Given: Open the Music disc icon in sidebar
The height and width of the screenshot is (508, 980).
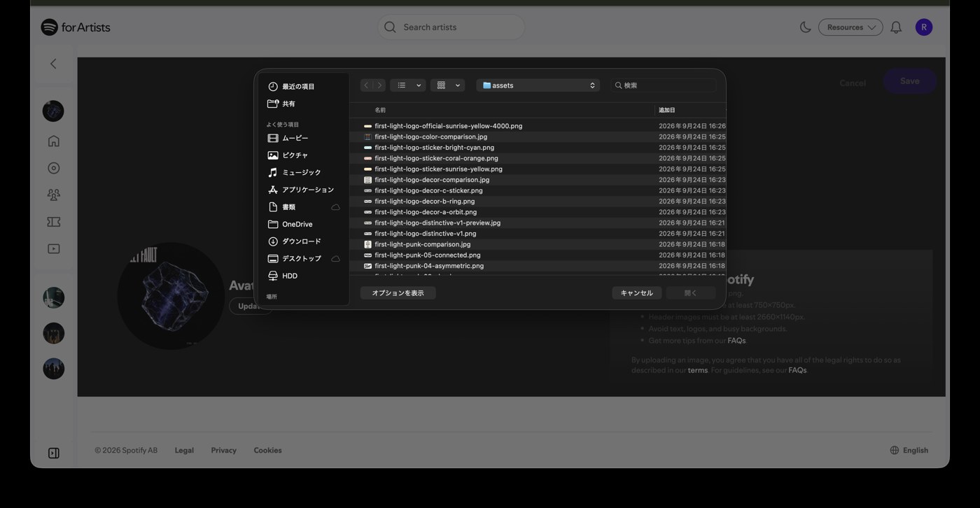Looking at the screenshot, I should pos(53,168).
